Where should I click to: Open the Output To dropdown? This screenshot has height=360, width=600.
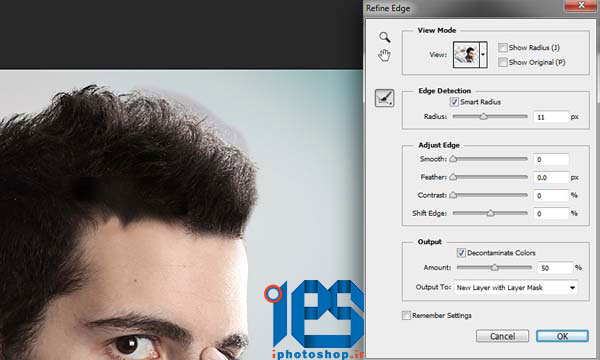516,287
